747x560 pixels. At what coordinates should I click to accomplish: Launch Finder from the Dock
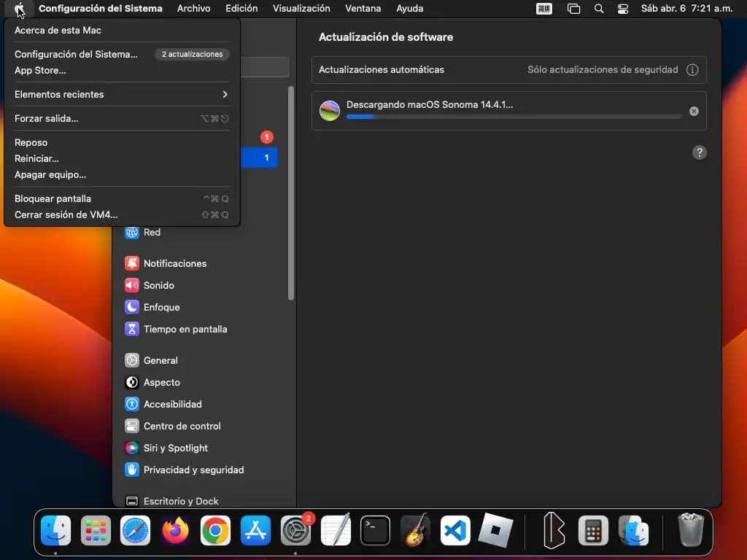point(55,531)
